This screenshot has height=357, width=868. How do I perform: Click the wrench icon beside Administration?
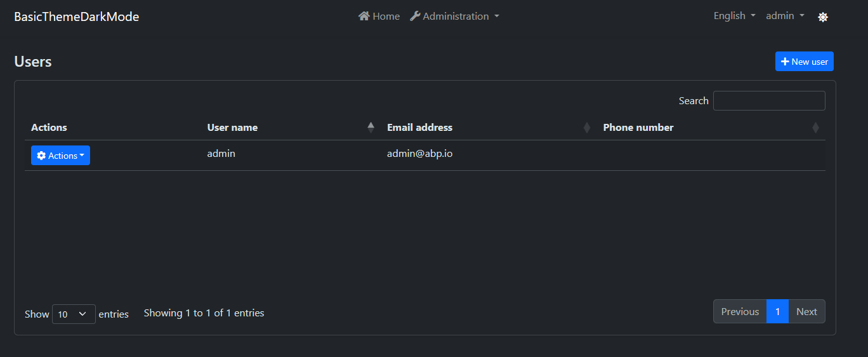(415, 16)
